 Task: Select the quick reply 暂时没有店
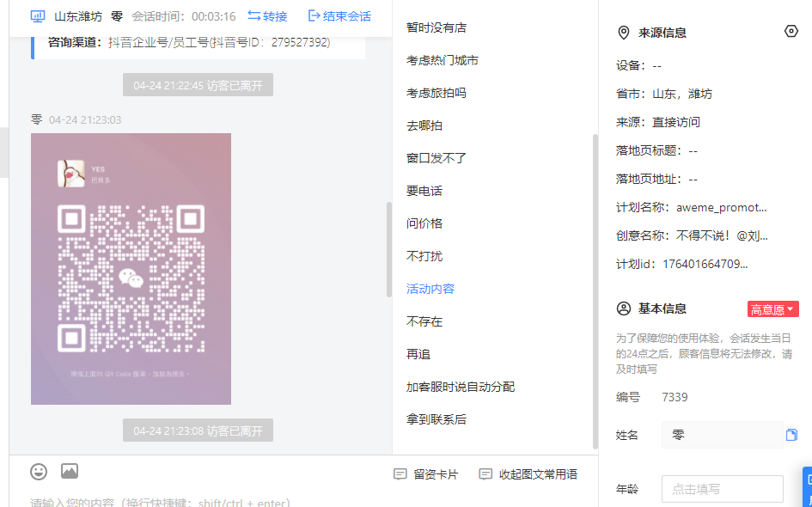click(x=437, y=27)
